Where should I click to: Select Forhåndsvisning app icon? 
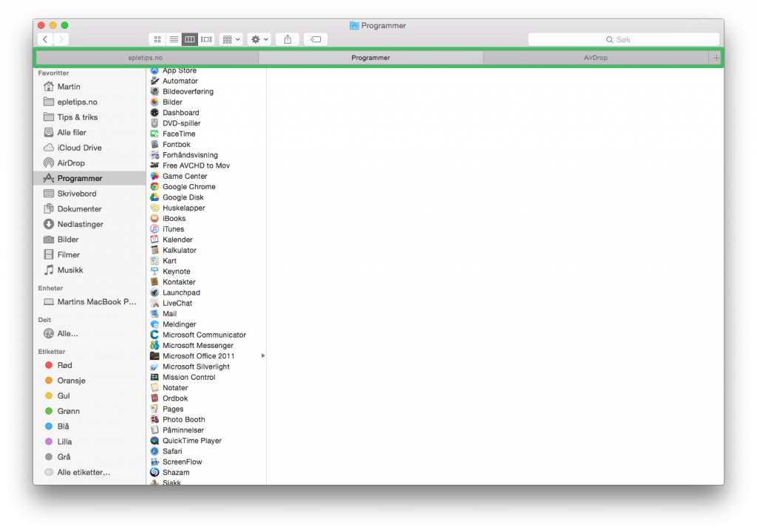pyautogui.click(x=155, y=155)
